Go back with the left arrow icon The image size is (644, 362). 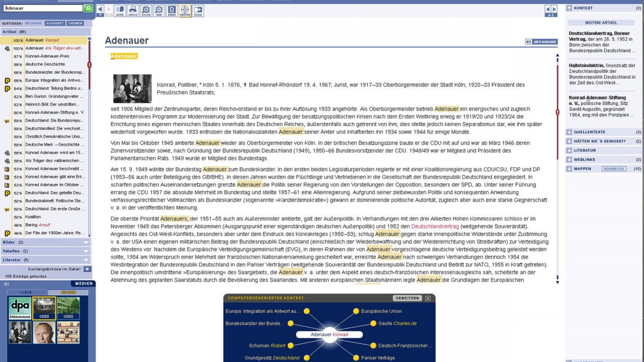pyautogui.click(x=100, y=9)
